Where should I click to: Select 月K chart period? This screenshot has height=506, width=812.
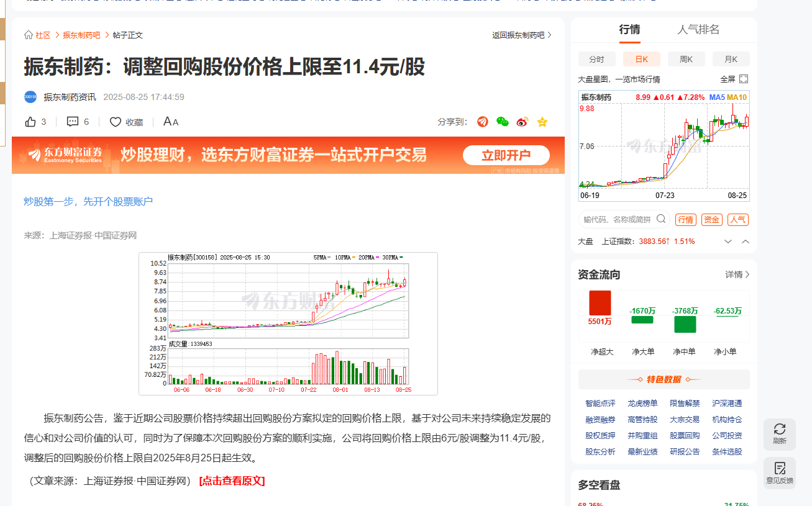(x=731, y=59)
